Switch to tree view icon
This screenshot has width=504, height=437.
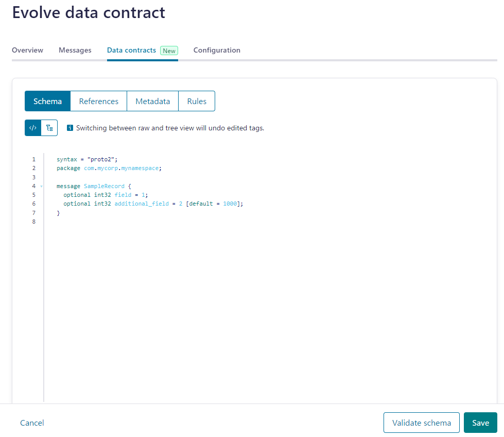pos(49,128)
